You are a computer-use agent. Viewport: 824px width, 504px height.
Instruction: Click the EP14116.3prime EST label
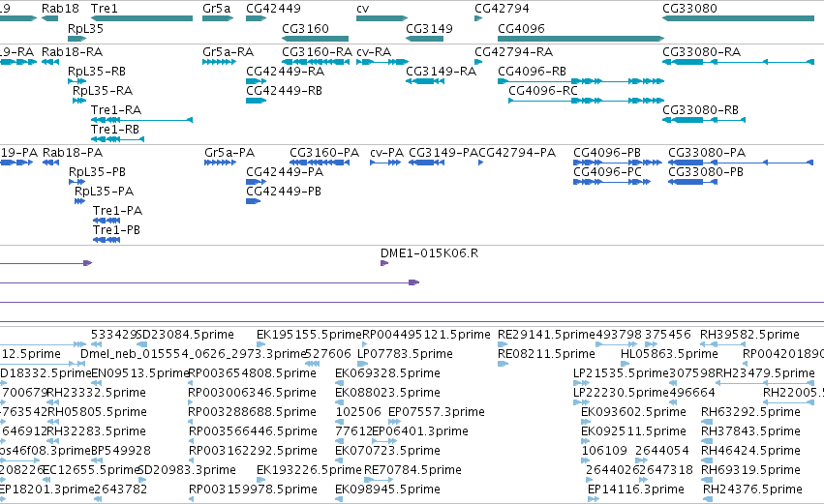[x=636, y=489]
